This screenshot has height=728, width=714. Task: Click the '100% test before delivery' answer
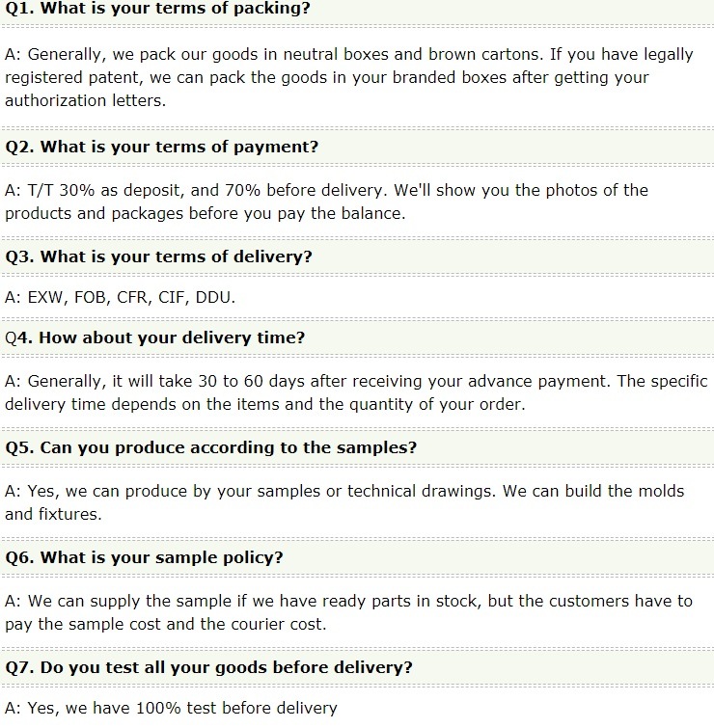tap(171, 709)
